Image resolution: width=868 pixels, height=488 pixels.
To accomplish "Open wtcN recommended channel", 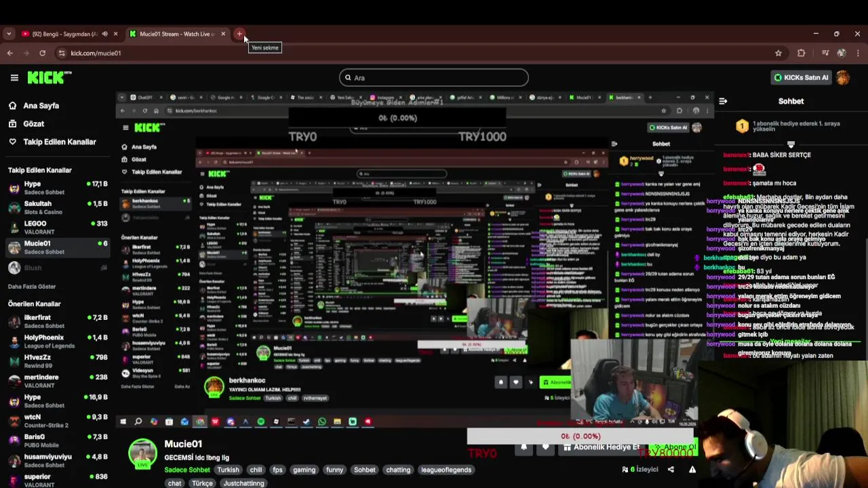I will (57, 421).
